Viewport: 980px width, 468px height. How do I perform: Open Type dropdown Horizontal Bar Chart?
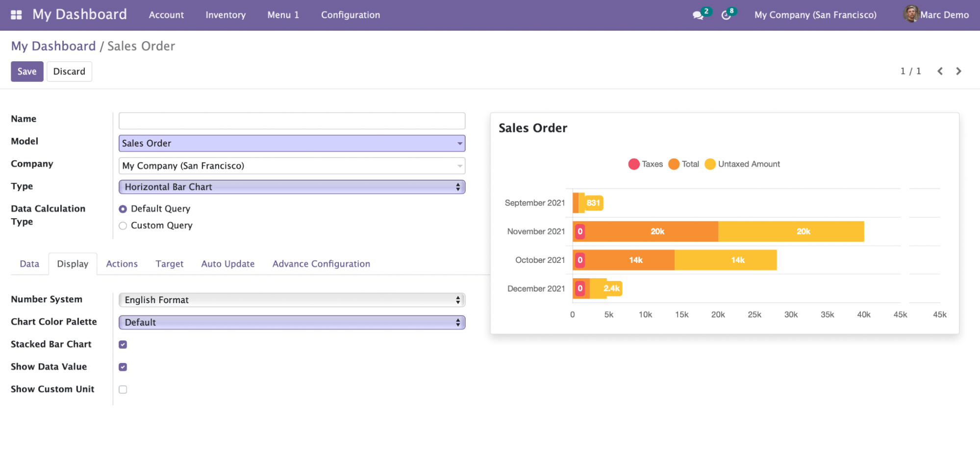(292, 187)
